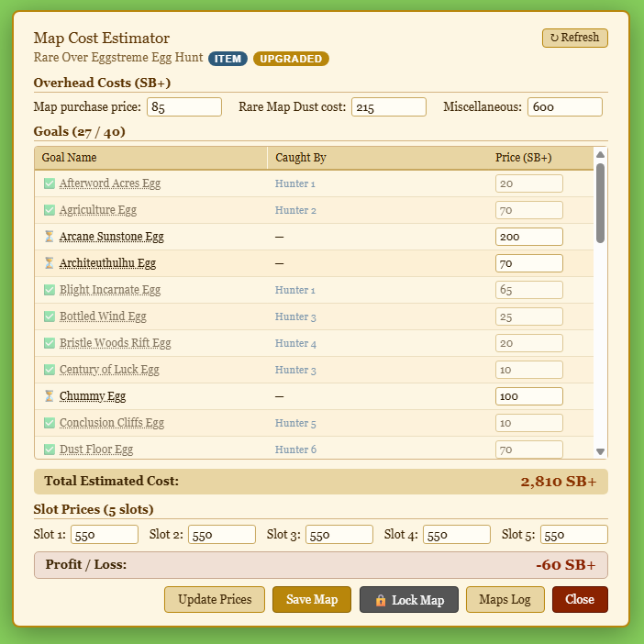
Task: Click Hunter 3 in Bottled Wind row
Action: [x=295, y=316]
